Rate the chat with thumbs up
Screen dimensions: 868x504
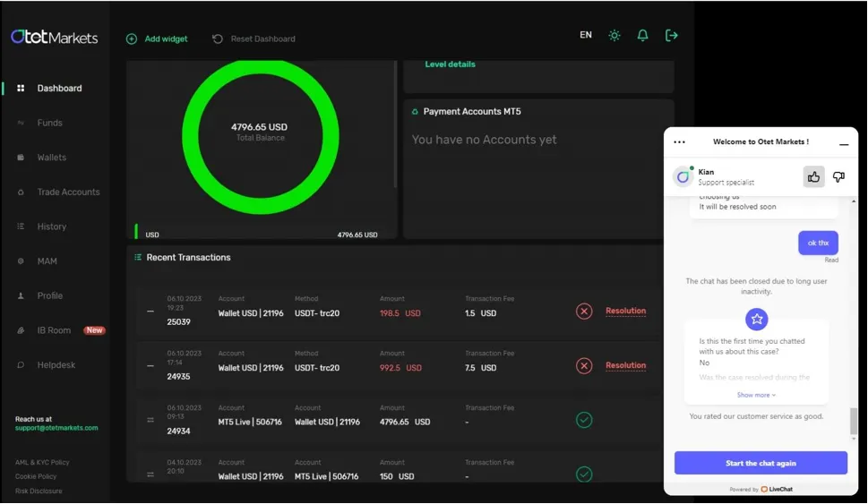point(813,177)
